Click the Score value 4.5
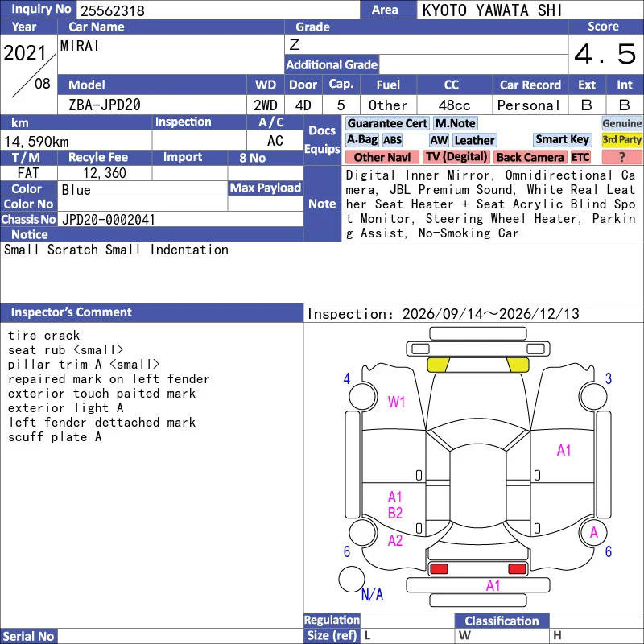 click(605, 54)
